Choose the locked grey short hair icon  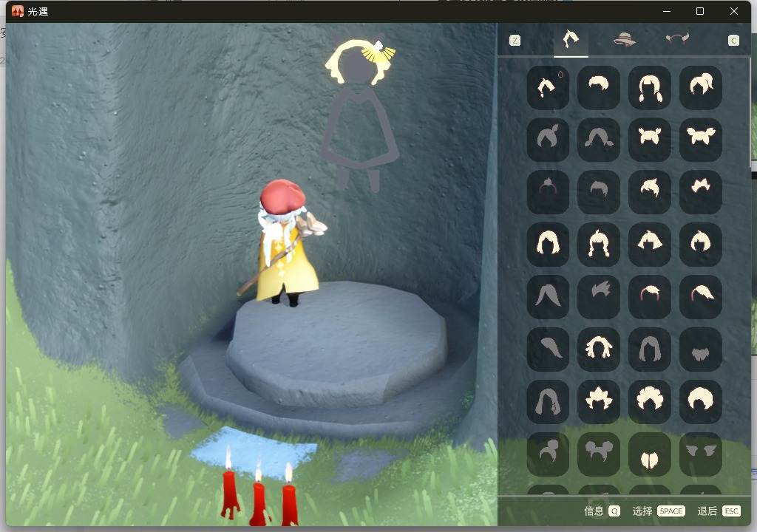click(x=599, y=191)
